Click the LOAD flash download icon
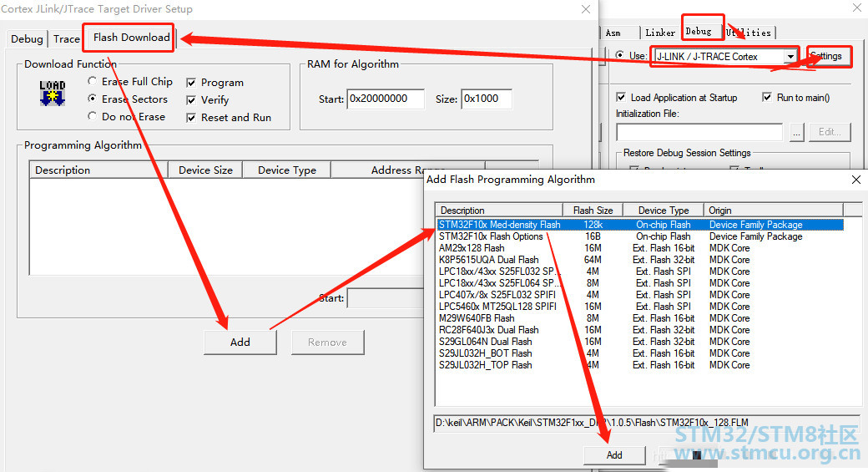Screen dimensions: 868x472 coord(53,93)
